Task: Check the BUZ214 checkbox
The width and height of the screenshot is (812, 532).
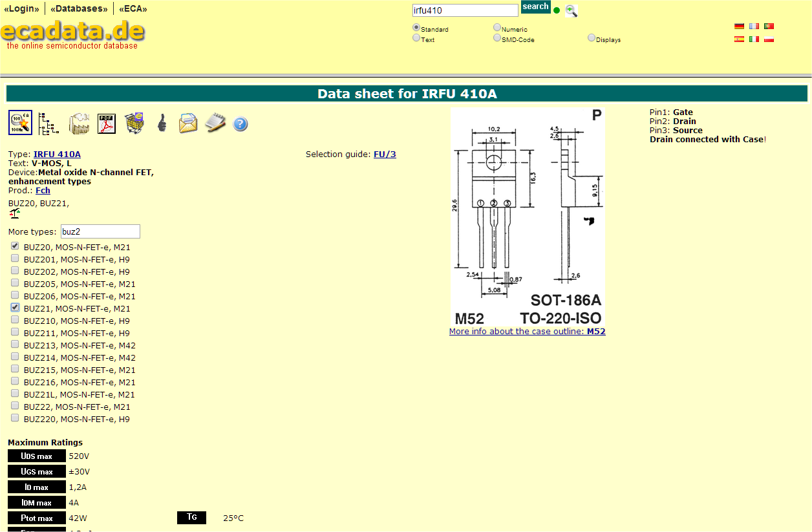Action: pyautogui.click(x=15, y=357)
